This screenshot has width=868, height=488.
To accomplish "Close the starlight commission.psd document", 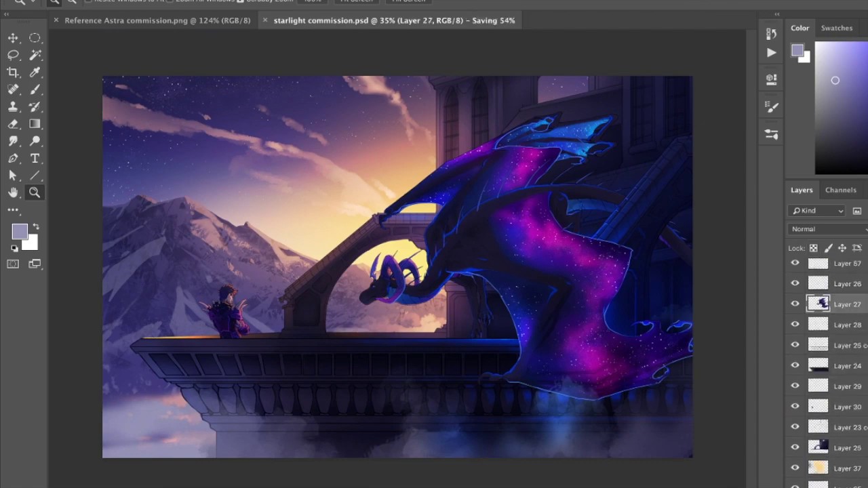I will coord(264,20).
